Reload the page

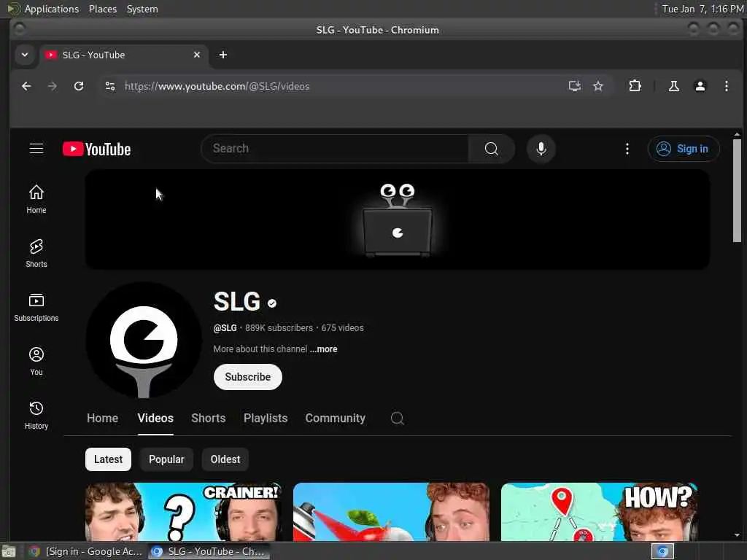(79, 86)
